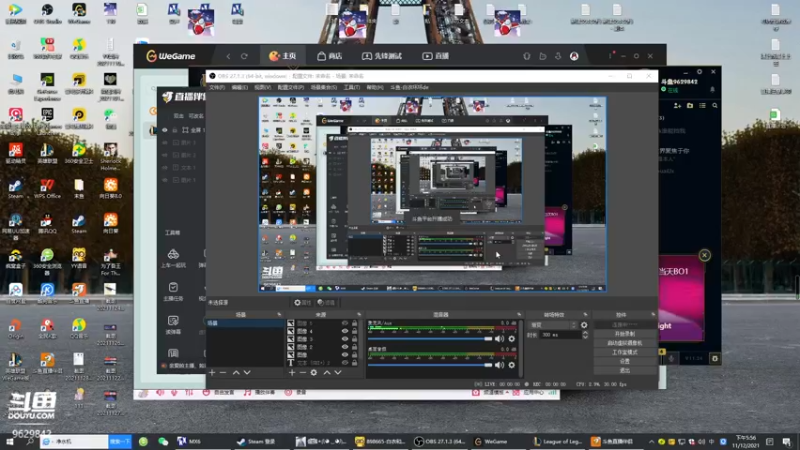
Task: Click the transition duration 300 ms field
Action: pos(560,335)
